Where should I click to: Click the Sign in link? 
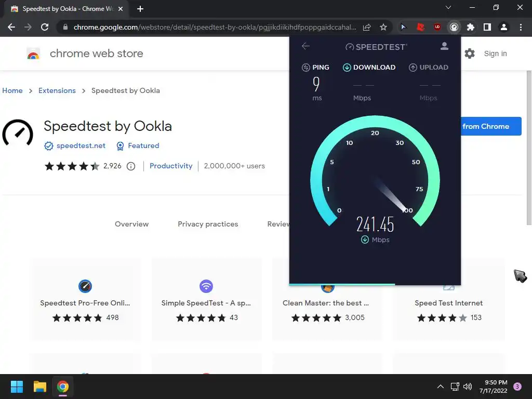[495, 54]
